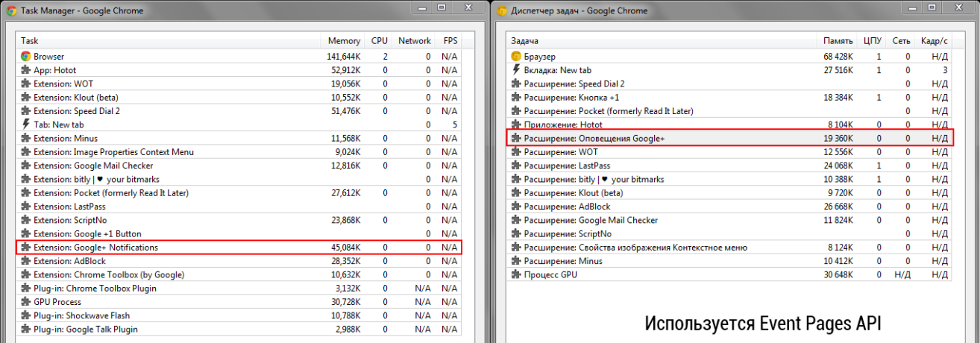Select Extension: Pocket (formerly Read It Later) row
This screenshot has height=343, width=980.
point(239,192)
